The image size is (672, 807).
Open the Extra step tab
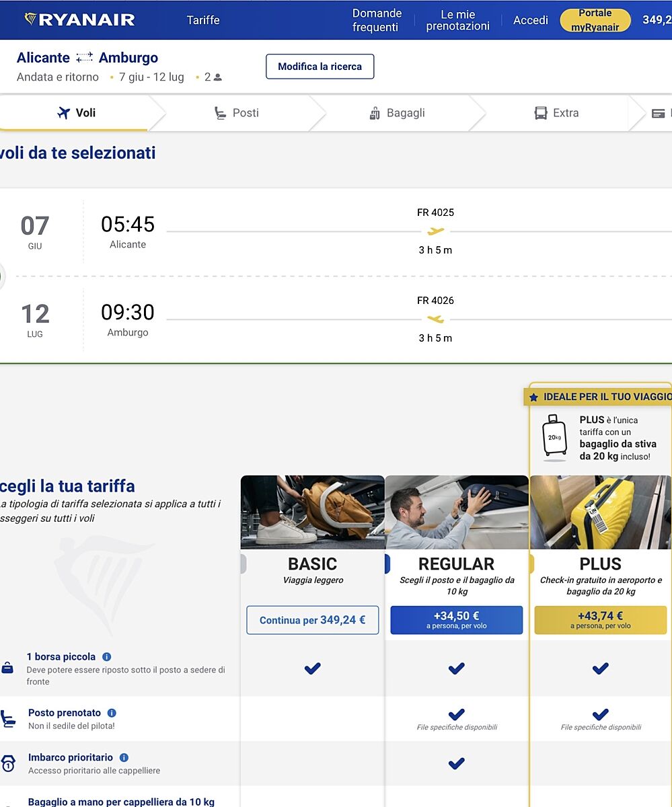coord(556,113)
